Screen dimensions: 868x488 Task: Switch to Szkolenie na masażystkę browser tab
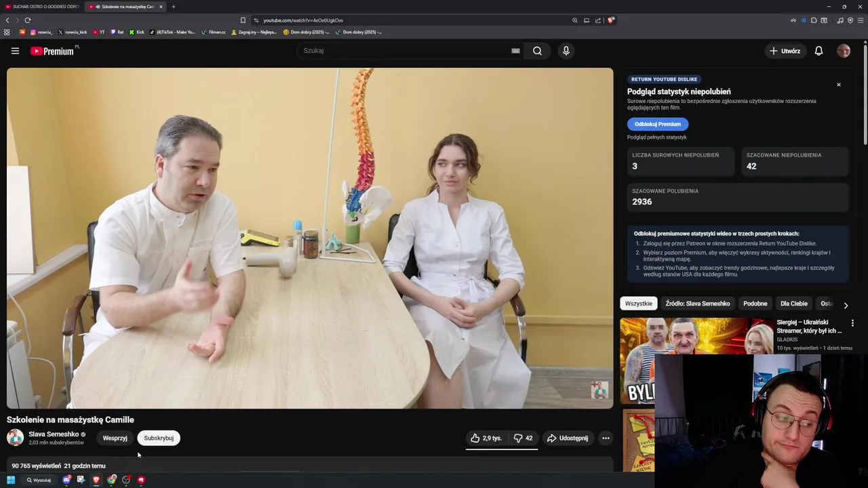click(124, 7)
